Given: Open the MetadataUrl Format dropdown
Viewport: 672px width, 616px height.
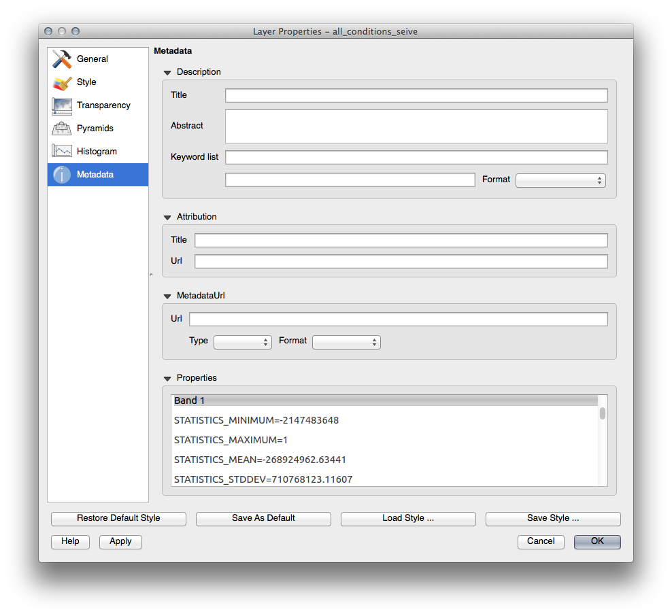Looking at the screenshot, I should pos(346,342).
